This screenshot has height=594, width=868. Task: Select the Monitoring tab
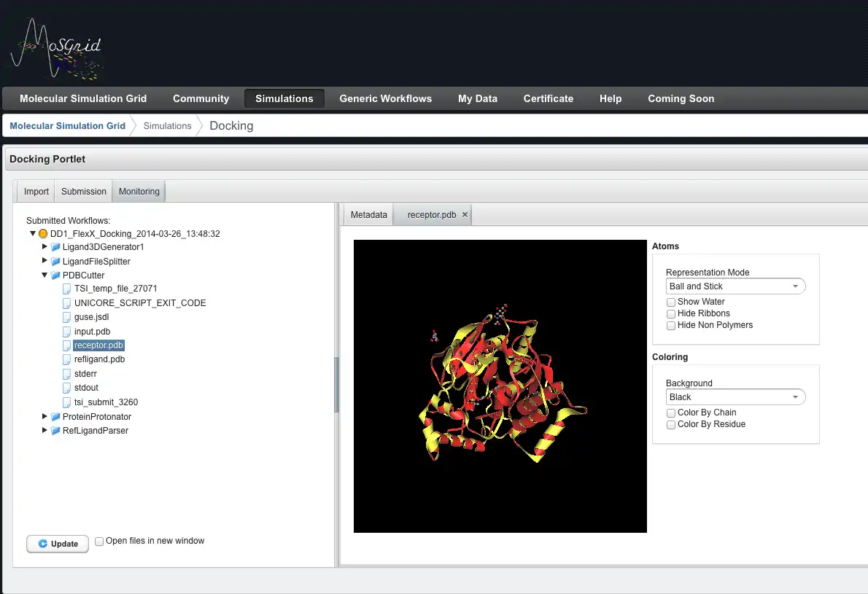click(139, 192)
